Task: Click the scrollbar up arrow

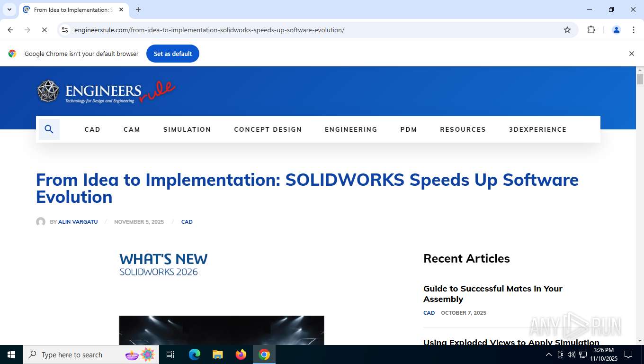Action: click(x=640, y=70)
